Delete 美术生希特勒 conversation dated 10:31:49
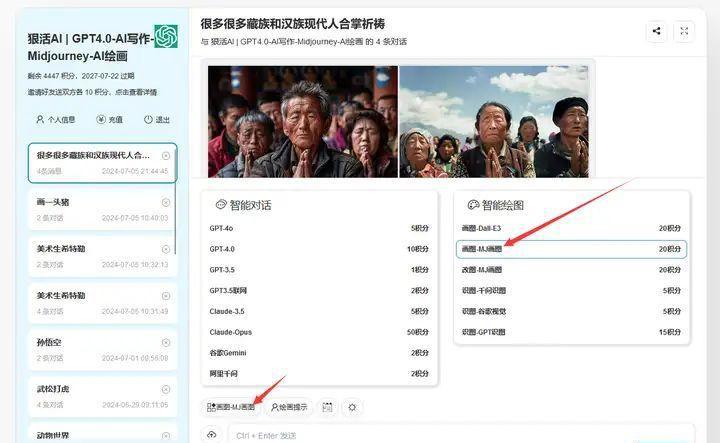The width and height of the screenshot is (720, 443). (166, 296)
